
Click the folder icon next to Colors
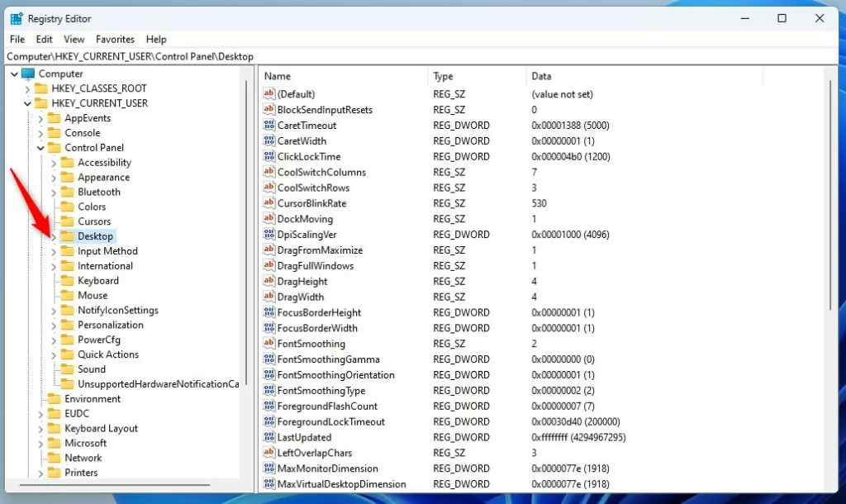67,206
